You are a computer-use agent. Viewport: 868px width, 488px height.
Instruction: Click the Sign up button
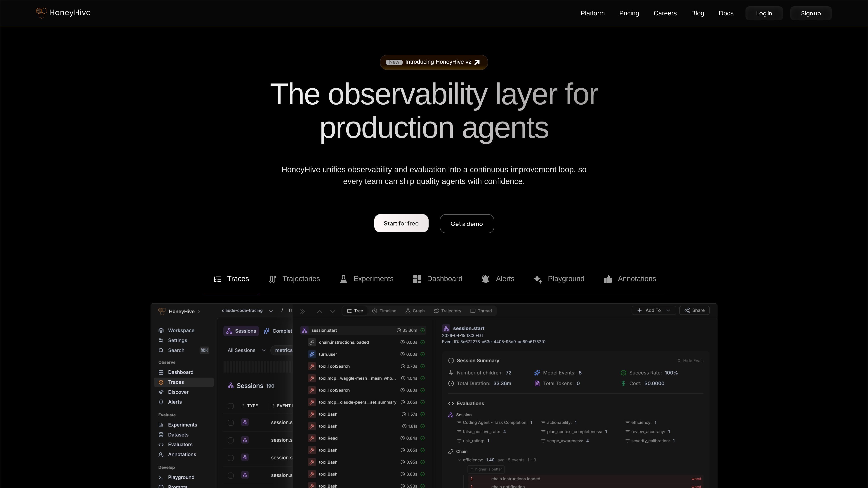pyautogui.click(x=811, y=14)
